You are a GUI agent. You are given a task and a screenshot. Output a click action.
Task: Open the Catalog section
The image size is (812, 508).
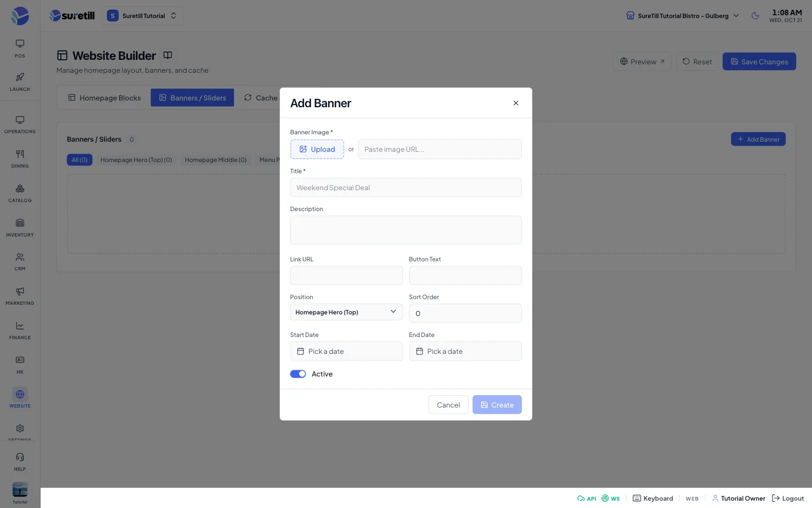(x=20, y=194)
